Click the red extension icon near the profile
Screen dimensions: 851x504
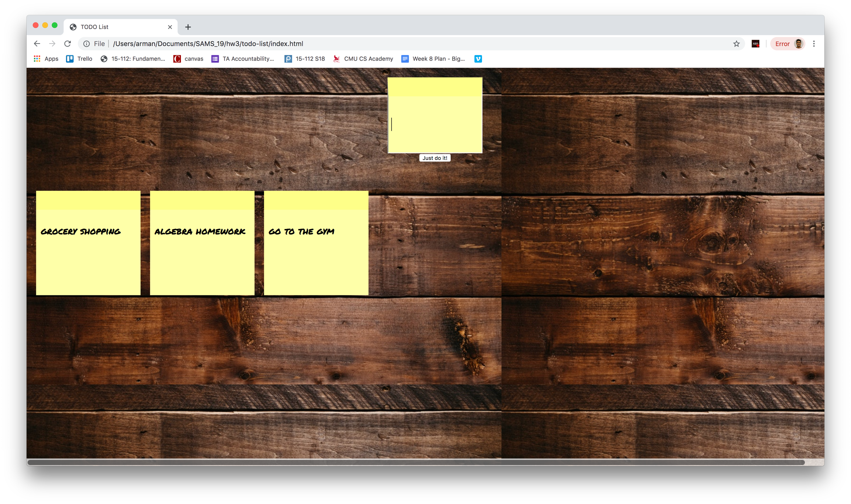pyautogui.click(x=755, y=44)
